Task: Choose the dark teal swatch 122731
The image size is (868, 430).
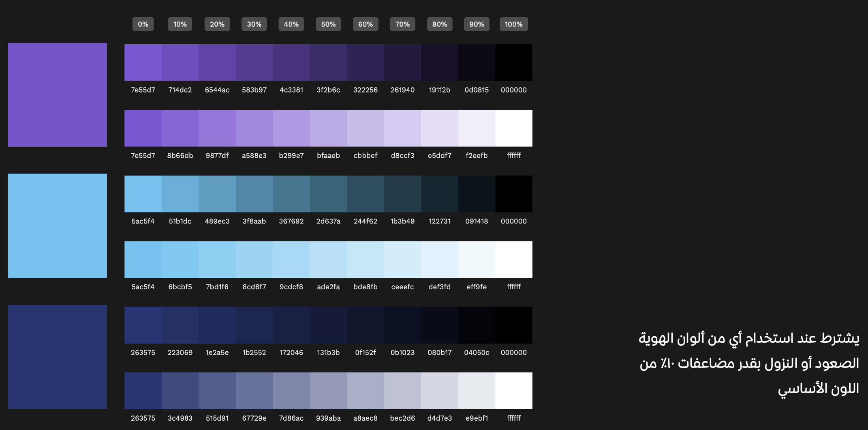Action: 440,194
